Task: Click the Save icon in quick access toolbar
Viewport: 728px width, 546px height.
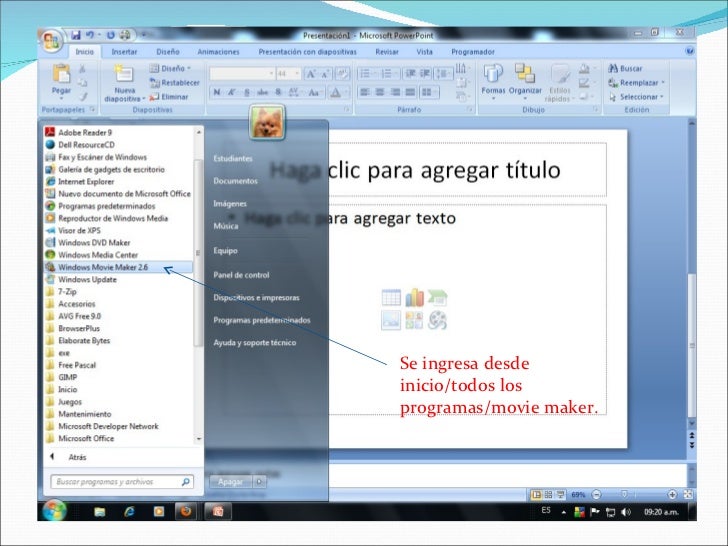Action: 76,35
